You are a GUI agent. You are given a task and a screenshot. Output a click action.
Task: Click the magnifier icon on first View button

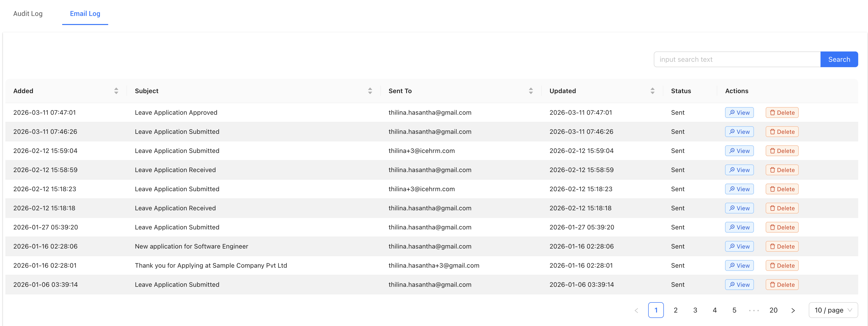[x=732, y=112]
